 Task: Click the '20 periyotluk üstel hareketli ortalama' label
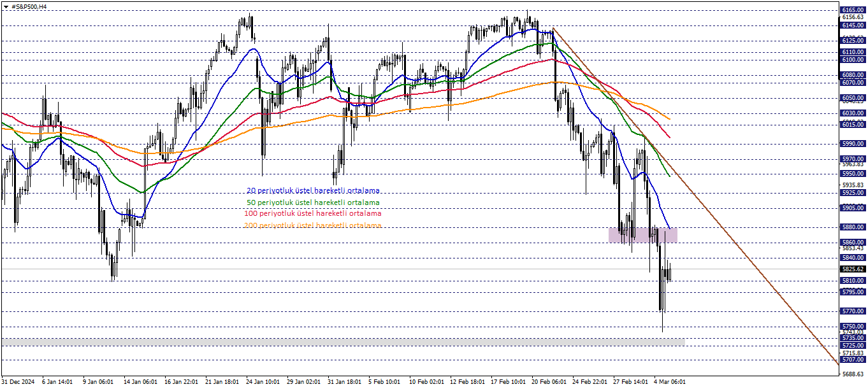(313, 190)
